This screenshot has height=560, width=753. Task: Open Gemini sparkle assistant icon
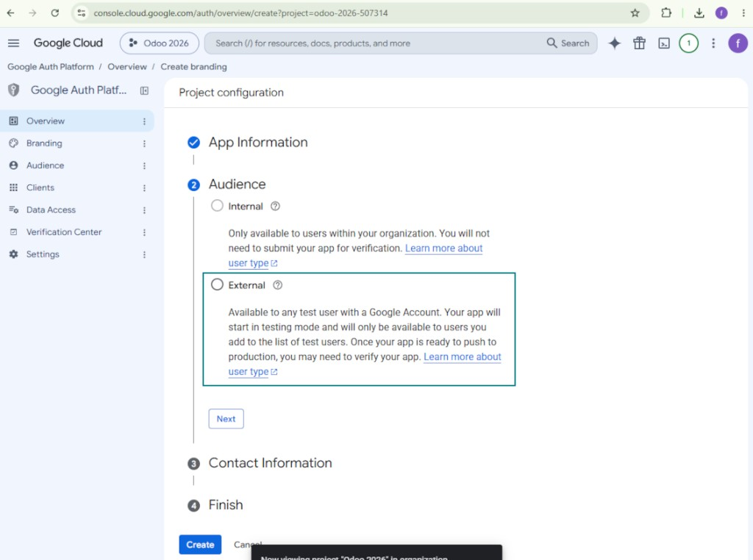pos(614,43)
